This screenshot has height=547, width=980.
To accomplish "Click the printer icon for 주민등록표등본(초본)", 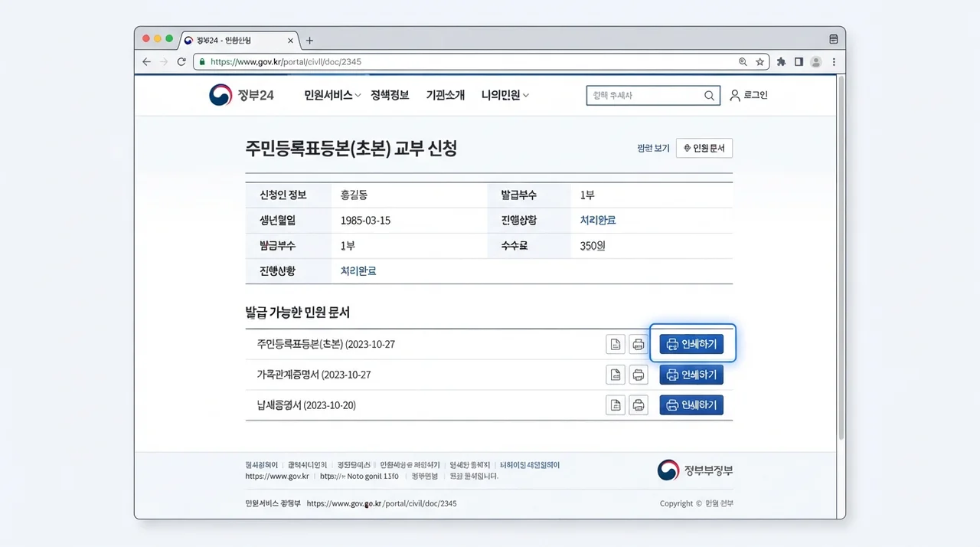I will pos(639,344).
